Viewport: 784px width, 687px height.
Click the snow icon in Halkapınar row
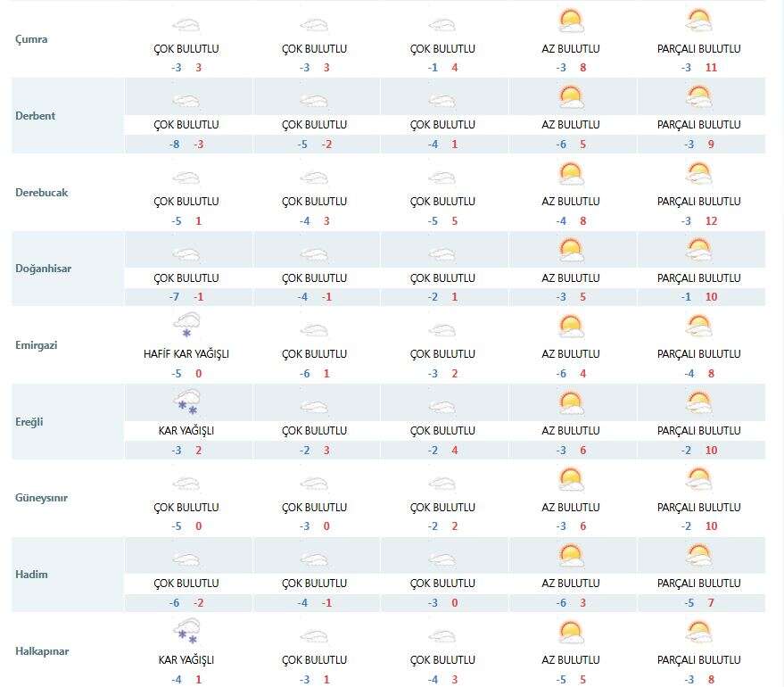tap(186, 632)
